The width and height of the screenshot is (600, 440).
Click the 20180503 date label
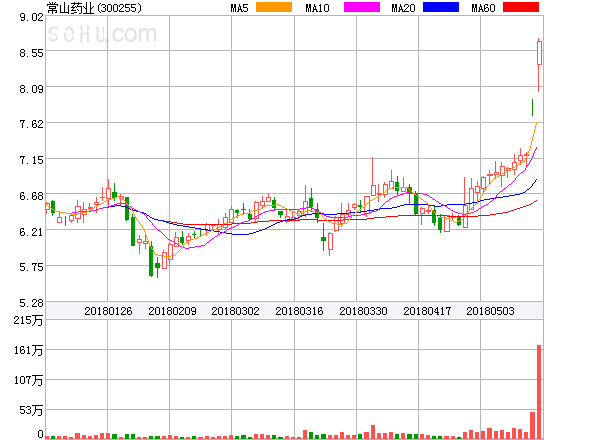tap(490, 311)
